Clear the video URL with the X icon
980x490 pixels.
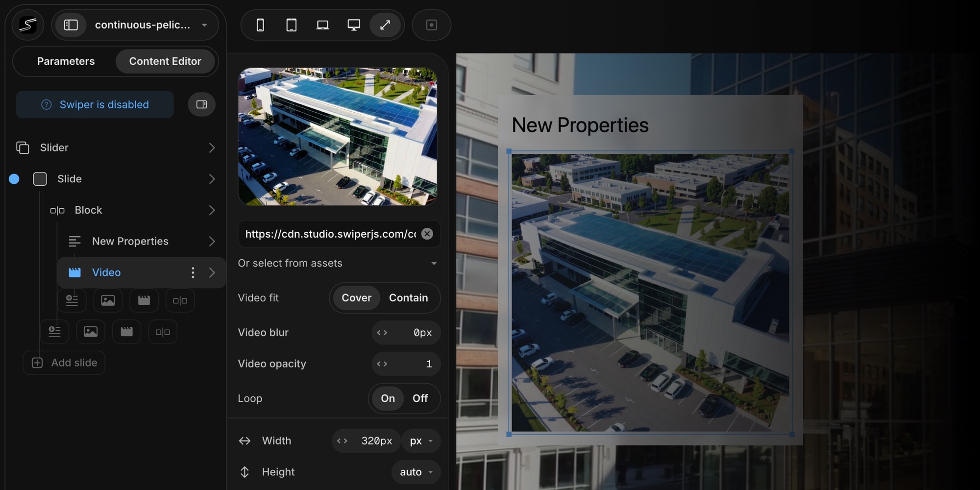(x=427, y=234)
